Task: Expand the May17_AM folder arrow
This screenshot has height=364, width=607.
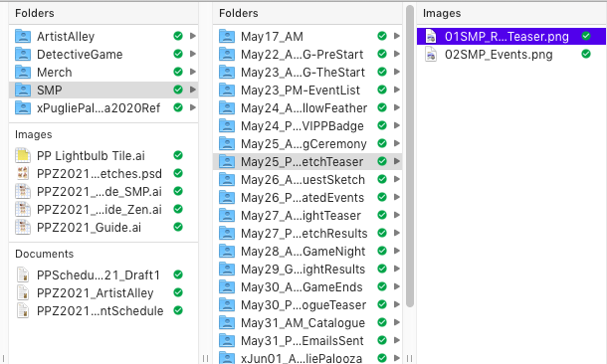Action: click(x=397, y=36)
